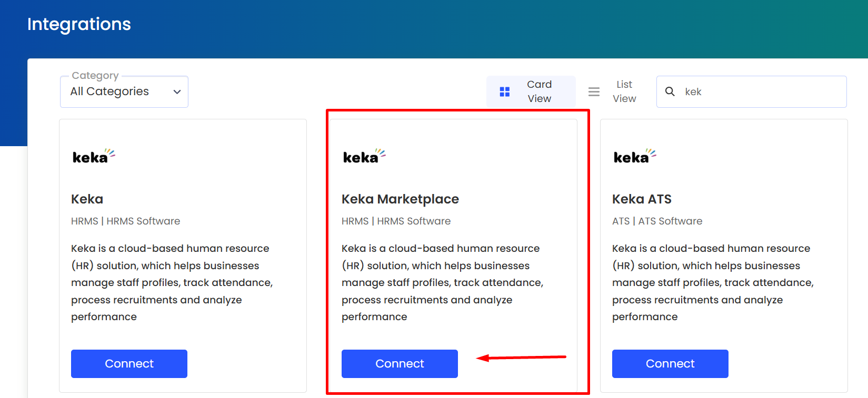Connect the Keka integration

click(x=129, y=364)
